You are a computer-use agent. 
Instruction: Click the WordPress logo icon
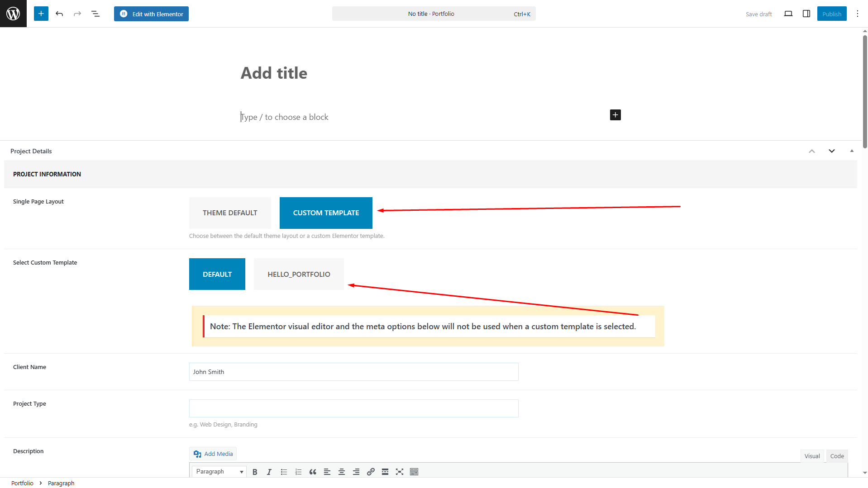[13, 14]
